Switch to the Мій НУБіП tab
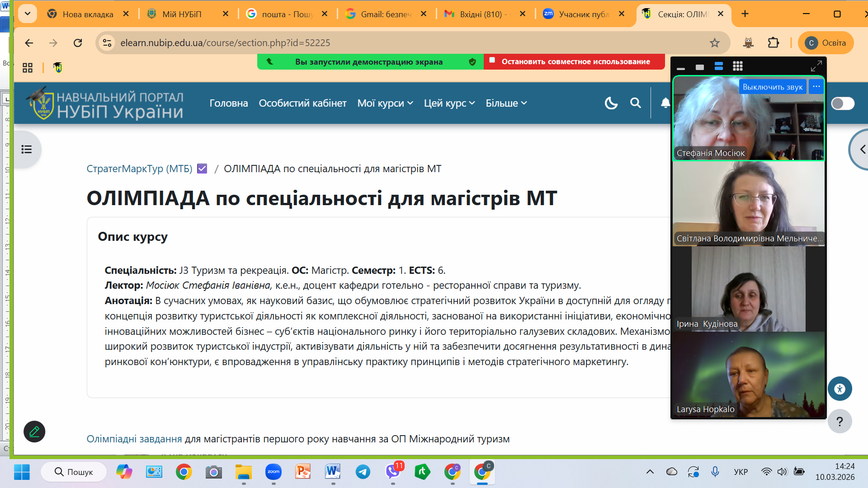This screenshot has width=868, height=488. point(182,14)
